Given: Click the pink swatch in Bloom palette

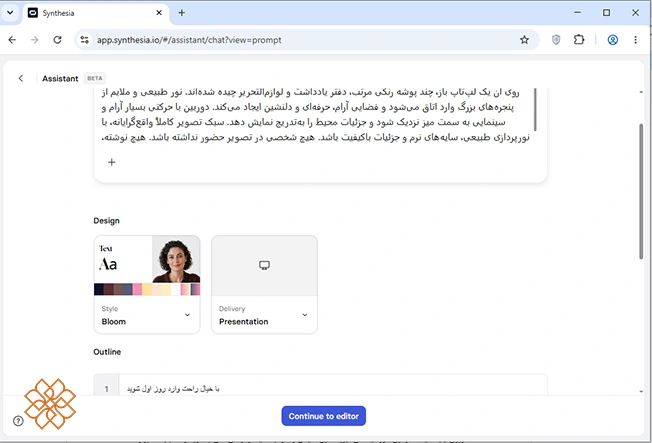Looking at the screenshot, I should (x=137, y=290).
